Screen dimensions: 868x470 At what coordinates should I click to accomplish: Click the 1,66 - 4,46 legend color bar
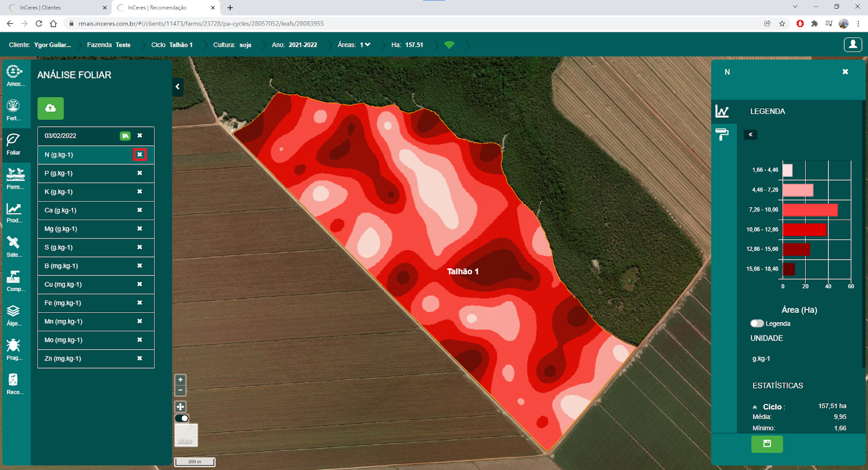(788, 170)
